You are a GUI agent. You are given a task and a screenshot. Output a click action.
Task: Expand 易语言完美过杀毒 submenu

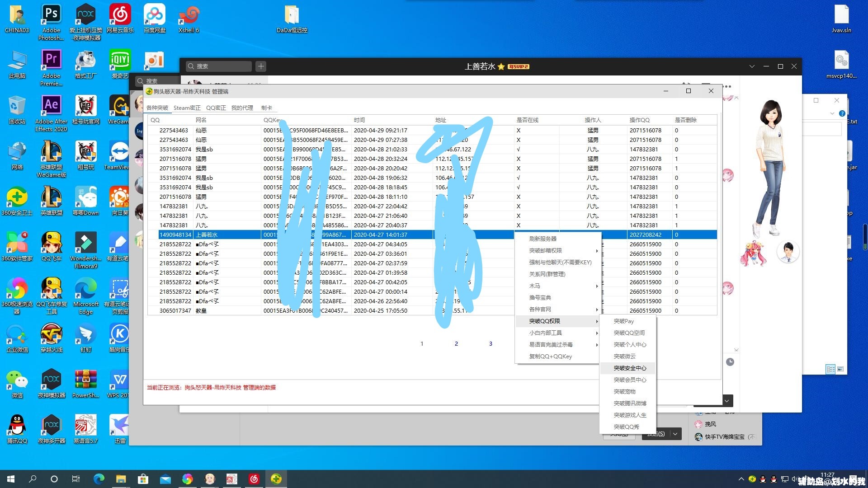coord(558,344)
